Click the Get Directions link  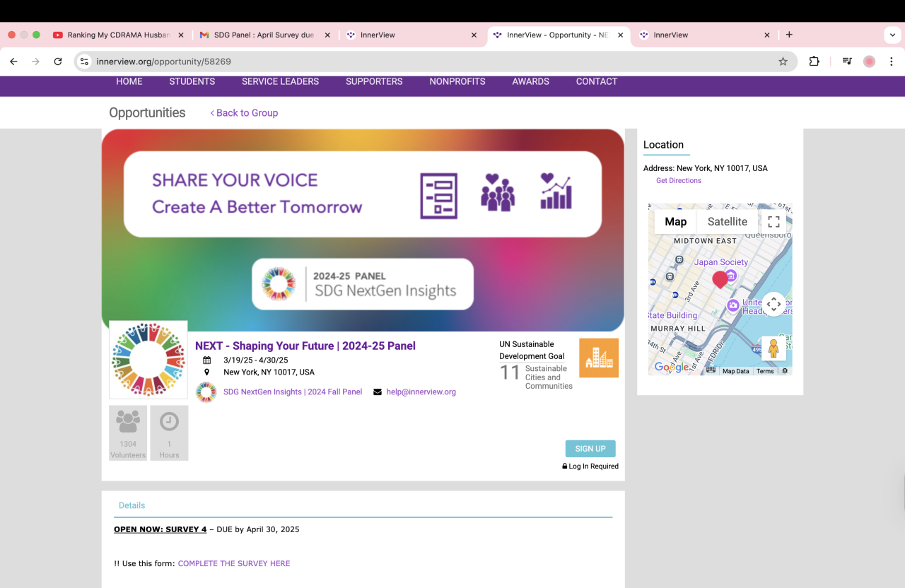point(679,181)
